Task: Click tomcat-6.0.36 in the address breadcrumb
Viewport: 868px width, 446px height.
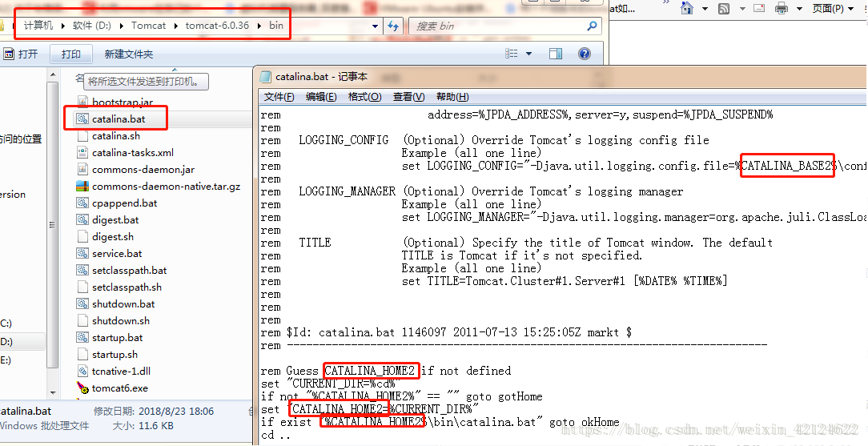Action: pyautogui.click(x=217, y=26)
